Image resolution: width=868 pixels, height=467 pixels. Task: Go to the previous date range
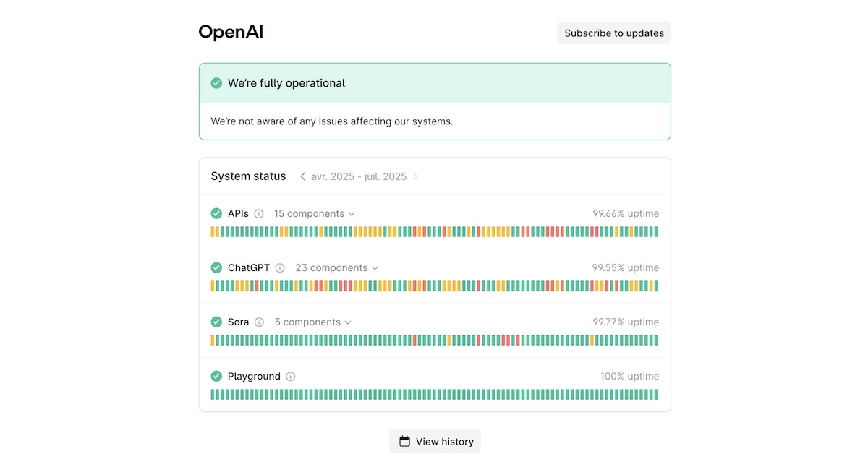[x=302, y=176]
